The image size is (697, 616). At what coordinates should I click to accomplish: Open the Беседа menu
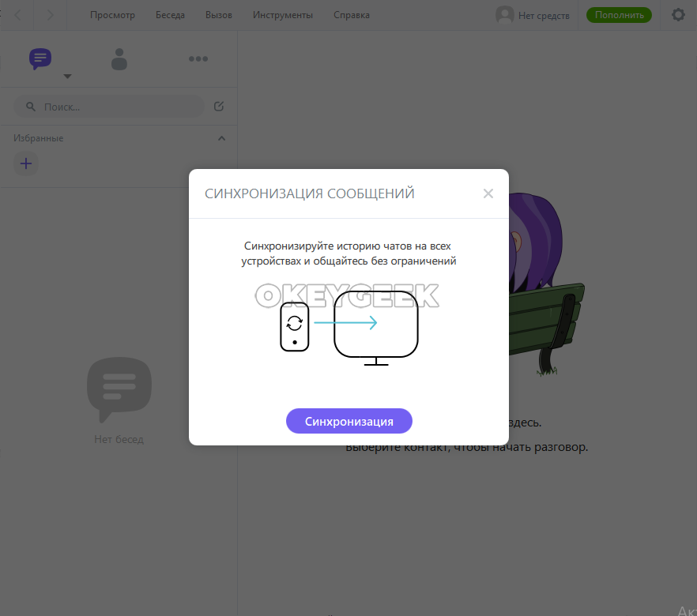click(170, 15)
